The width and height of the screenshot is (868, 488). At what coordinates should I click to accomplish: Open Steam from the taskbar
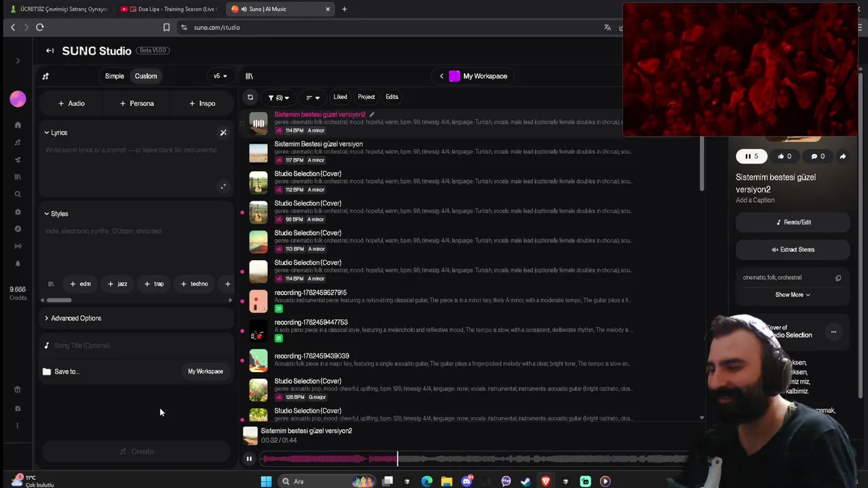[526, 481]
